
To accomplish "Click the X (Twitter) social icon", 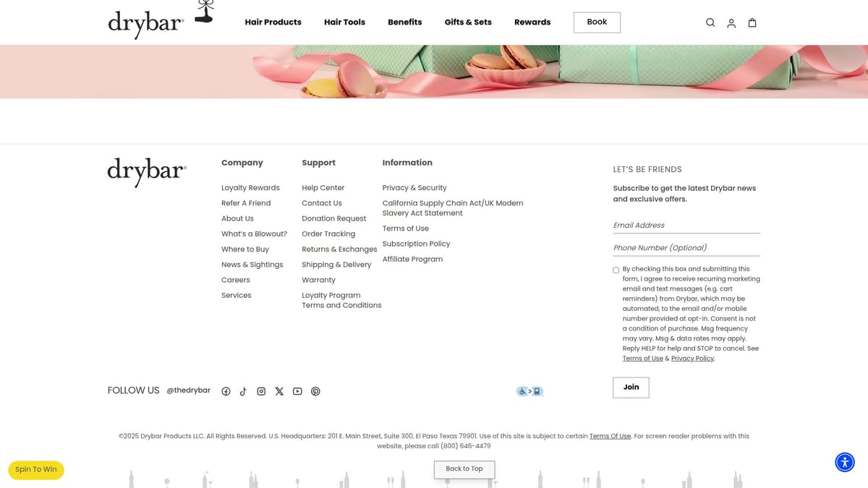I will click(x=279, y=391).
